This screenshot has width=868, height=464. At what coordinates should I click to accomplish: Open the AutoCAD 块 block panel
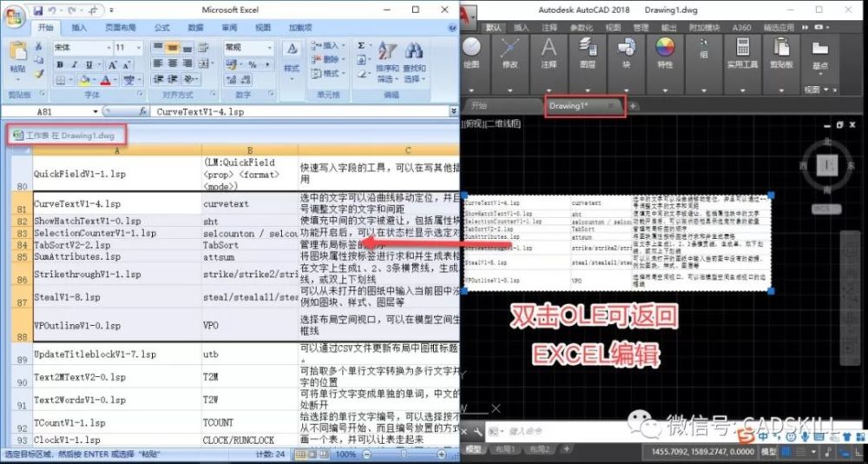[626, 53]
